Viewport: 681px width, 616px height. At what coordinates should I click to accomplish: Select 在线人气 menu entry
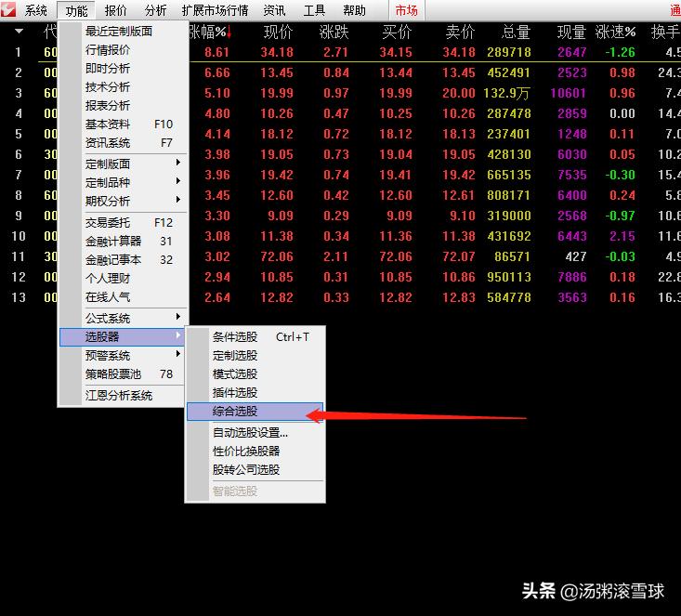tap(122, 296)
